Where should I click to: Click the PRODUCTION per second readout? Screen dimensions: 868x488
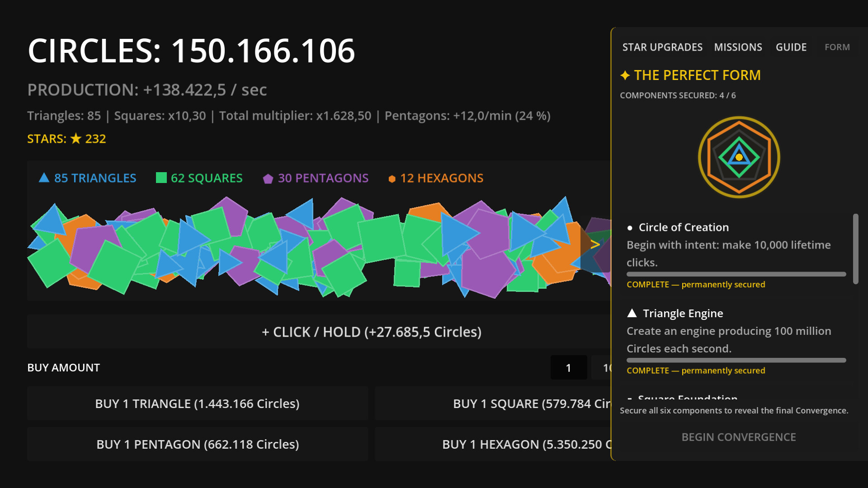coord(147,90)
